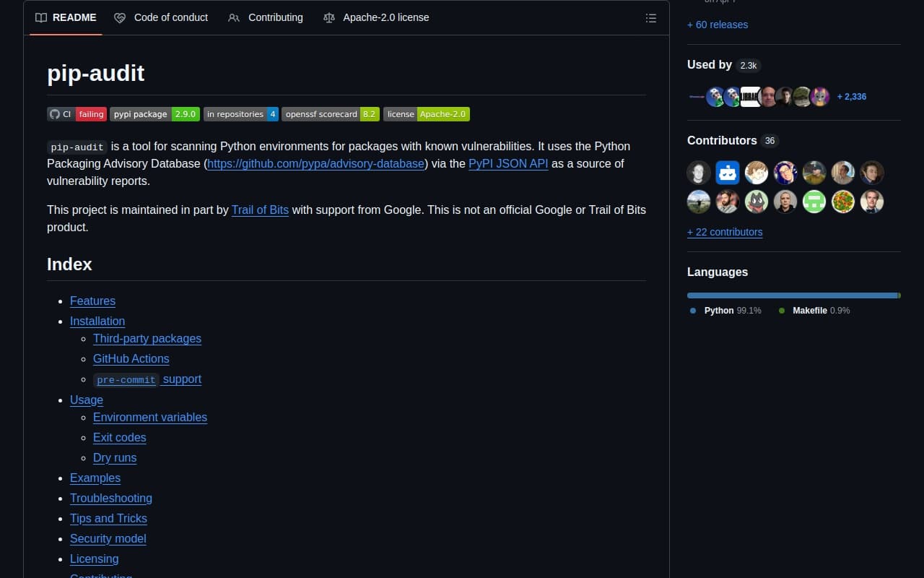Screen dimensions: 924x578
Task: Open + 2,336 Used by repositories
Action: (x=851, y=96)
